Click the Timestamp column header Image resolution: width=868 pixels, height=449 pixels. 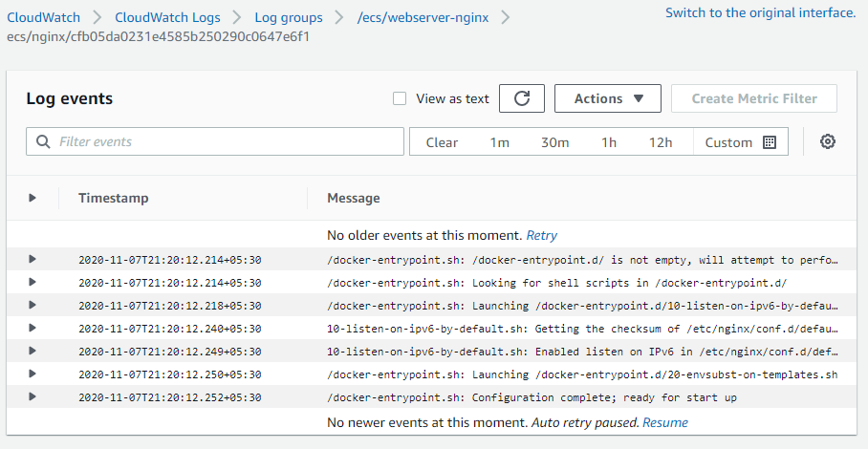(x=114, y=198)
